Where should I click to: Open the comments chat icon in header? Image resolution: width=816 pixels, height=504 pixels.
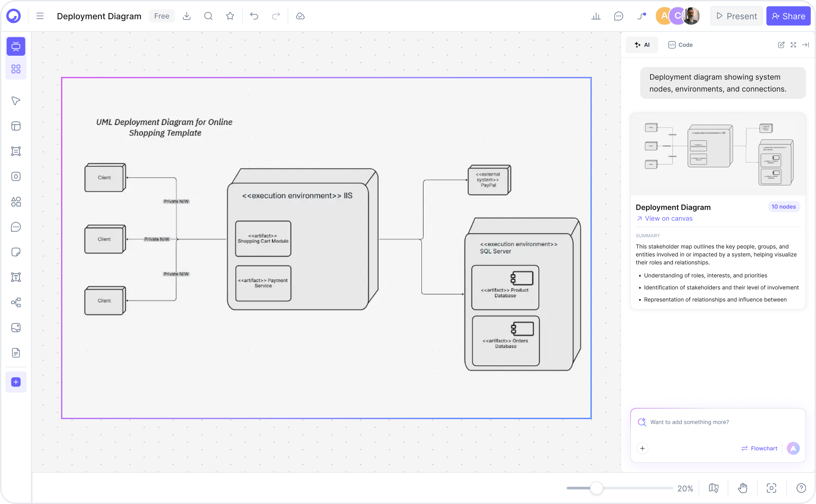619,16
